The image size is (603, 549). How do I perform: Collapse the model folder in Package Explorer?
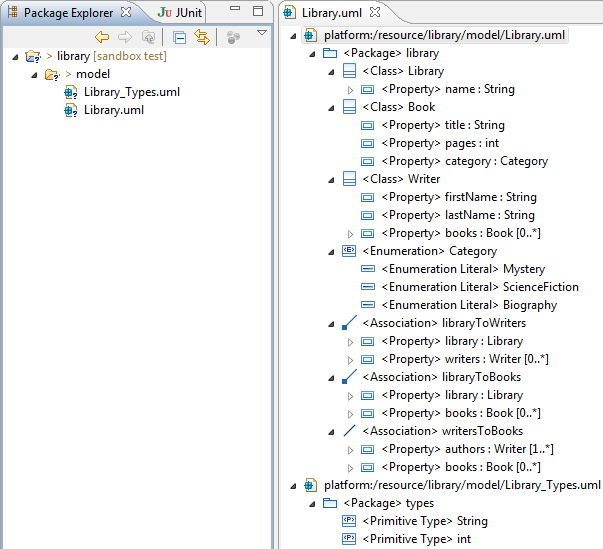tap(33, 74)
